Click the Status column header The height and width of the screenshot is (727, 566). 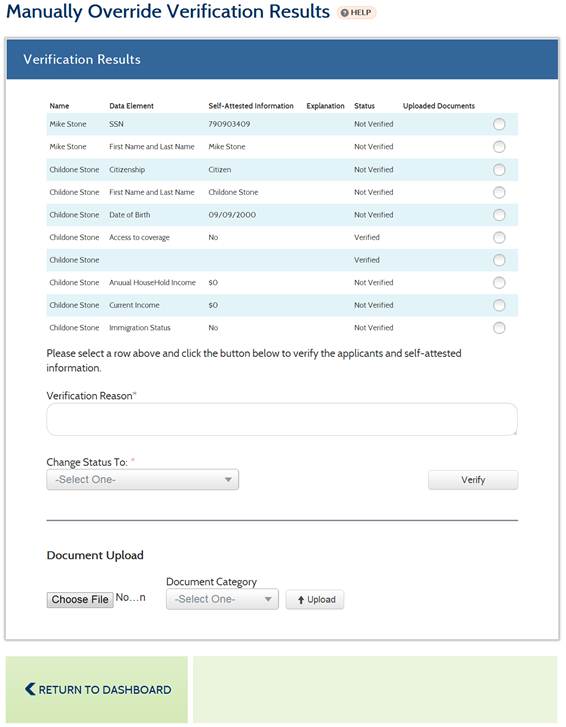click(364, 106)
